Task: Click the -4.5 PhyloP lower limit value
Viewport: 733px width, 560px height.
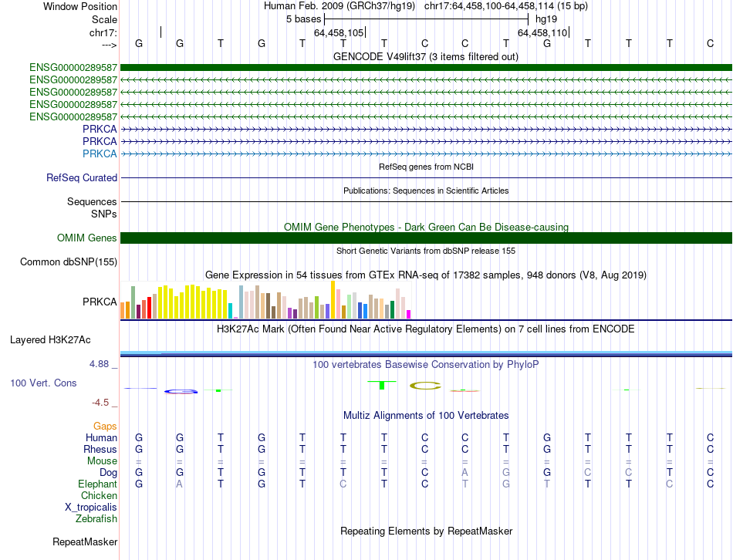Action: tap(100, 403)
